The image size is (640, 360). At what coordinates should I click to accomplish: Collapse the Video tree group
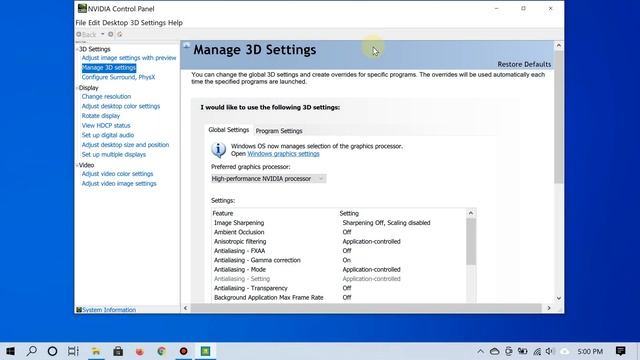tap(77, 165)
